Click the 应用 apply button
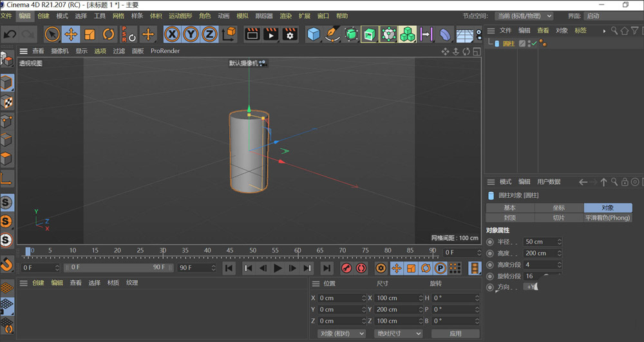Viewport: 644px width, 342px height. [455, 334]
